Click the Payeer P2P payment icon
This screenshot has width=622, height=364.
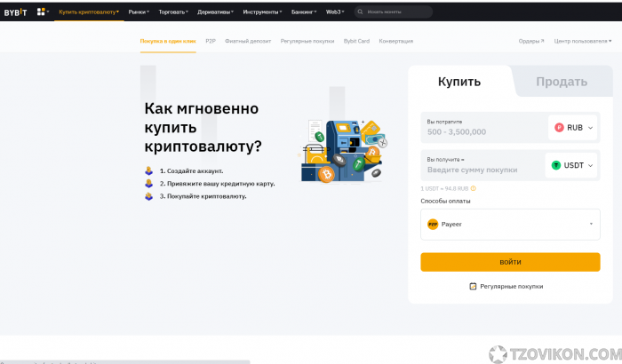[x=433, y=225]
